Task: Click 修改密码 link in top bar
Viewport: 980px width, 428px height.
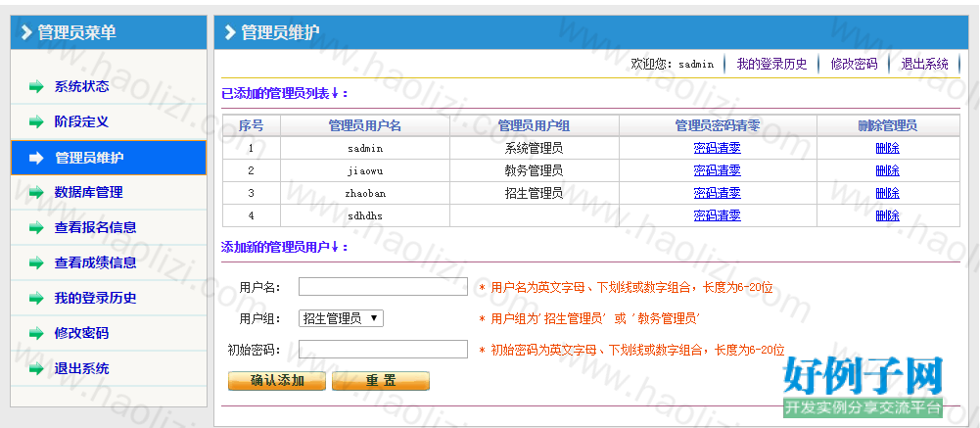Action: tap(854, 64)
